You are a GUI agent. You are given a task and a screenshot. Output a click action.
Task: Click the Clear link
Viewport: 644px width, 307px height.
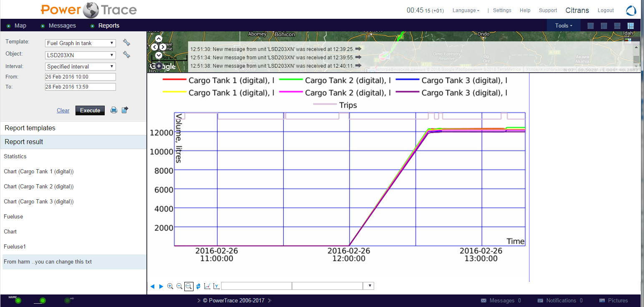pos(63,111)
